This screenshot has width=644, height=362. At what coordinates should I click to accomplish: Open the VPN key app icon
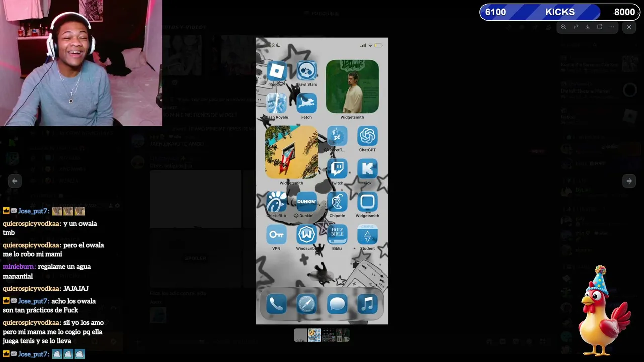point(276,235)
